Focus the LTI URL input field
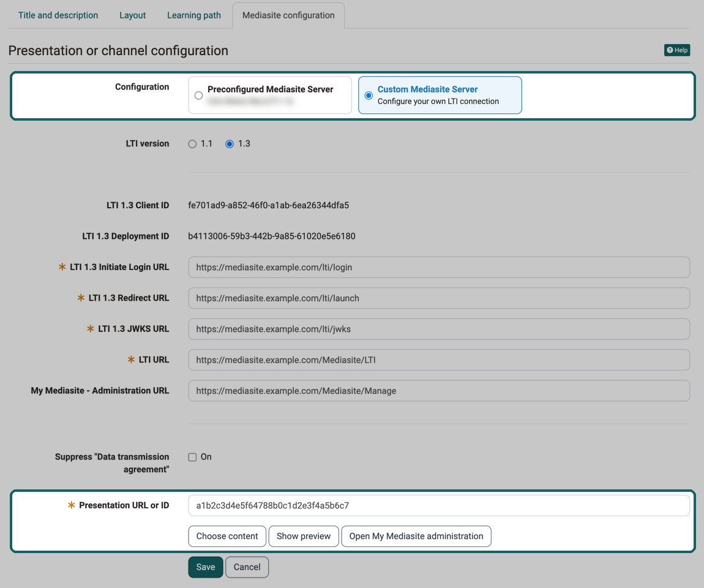 439,360
